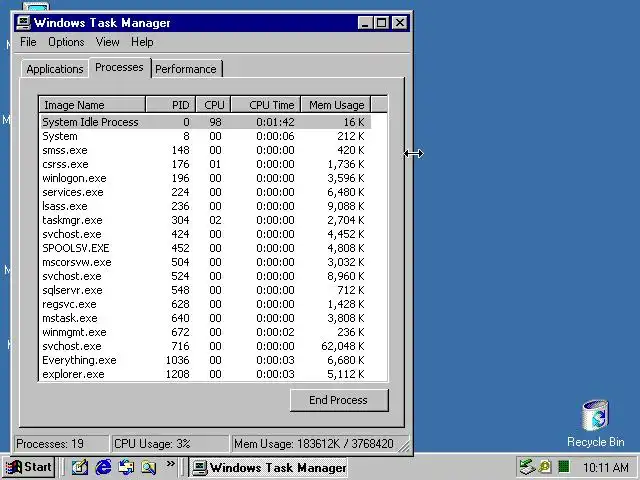
Task: Select svchost.exe with PID 424
Action: point(206,234)
